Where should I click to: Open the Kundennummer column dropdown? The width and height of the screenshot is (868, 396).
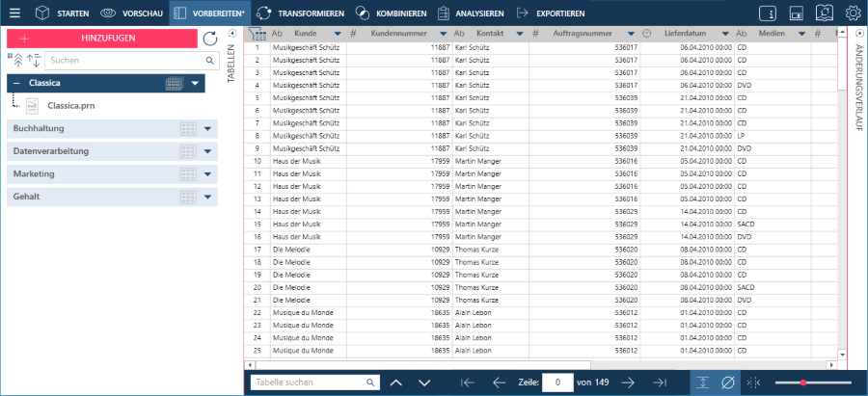pyautogui.click(x=444, y=34)
